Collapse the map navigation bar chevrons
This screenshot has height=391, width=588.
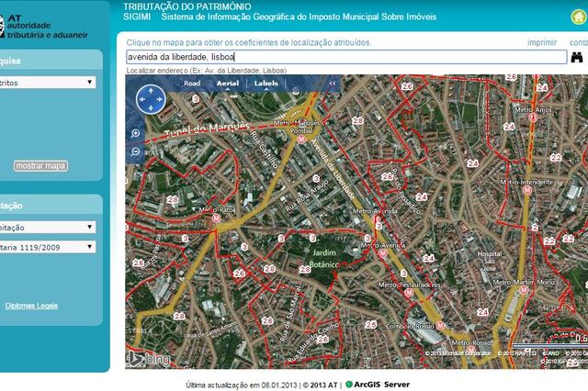pos(333,84)
